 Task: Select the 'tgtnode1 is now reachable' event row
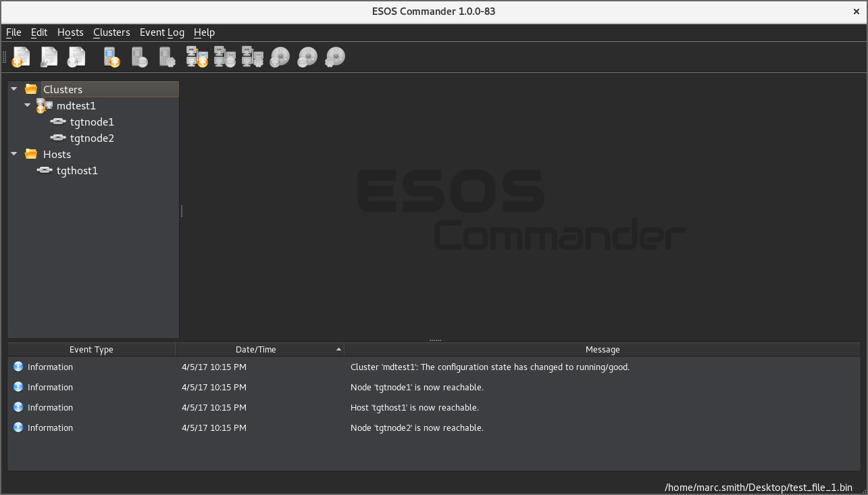pos(417,388)
